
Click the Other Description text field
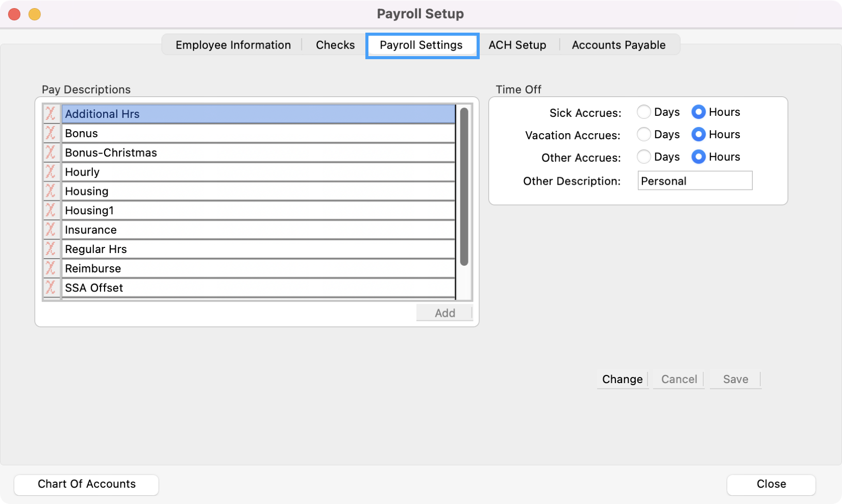coord(695,181)
